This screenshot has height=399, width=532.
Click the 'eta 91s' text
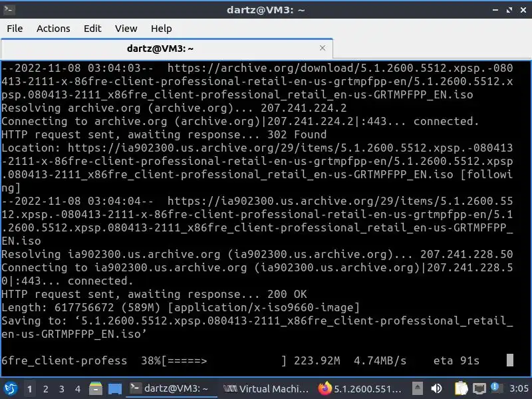click(456, 360)
